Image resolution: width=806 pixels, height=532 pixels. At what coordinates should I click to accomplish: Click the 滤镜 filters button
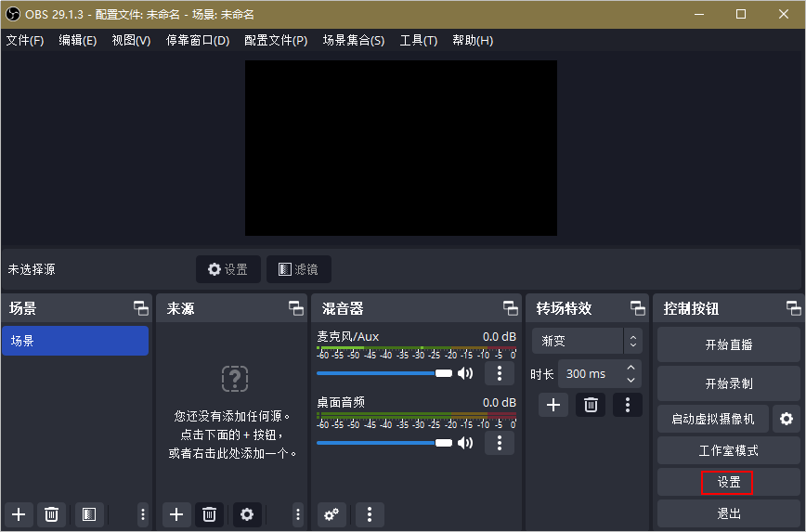299,269
